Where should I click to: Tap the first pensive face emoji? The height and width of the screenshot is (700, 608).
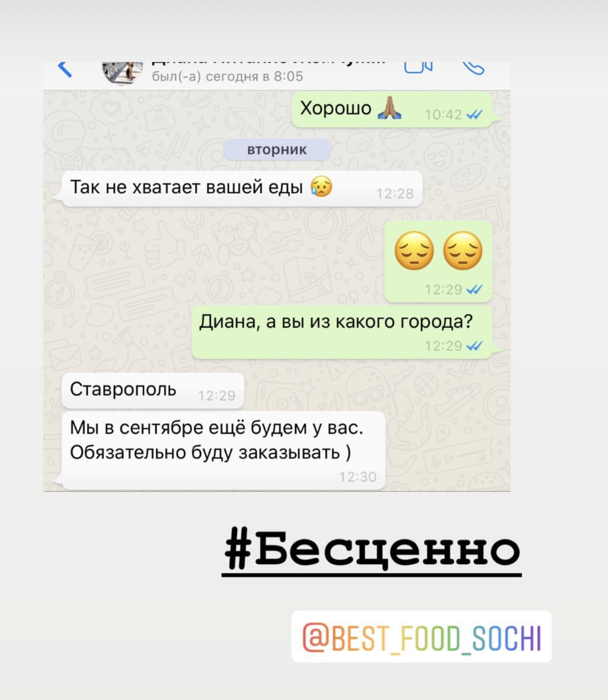(414, 250)
